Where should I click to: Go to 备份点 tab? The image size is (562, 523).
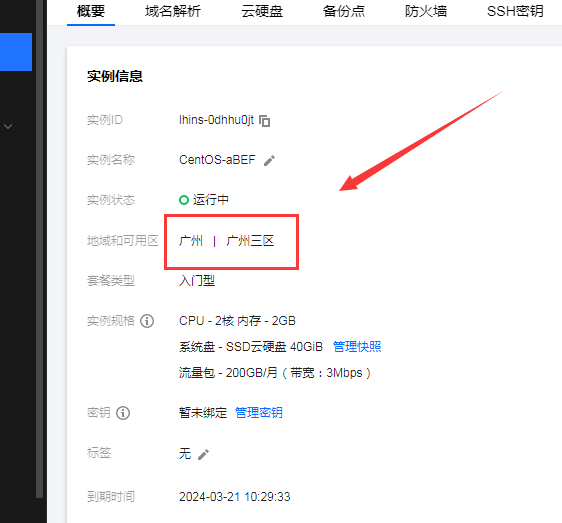[x=344, y=11]
